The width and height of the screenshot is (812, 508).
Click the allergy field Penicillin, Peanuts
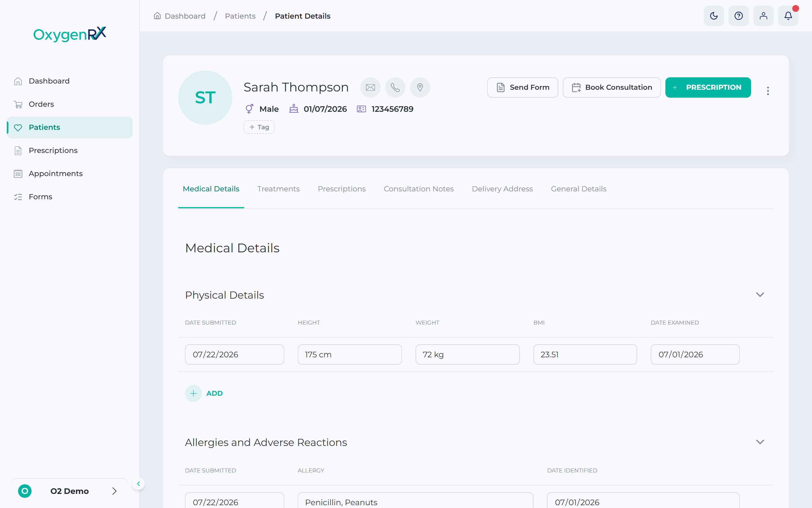pos(415,501)
